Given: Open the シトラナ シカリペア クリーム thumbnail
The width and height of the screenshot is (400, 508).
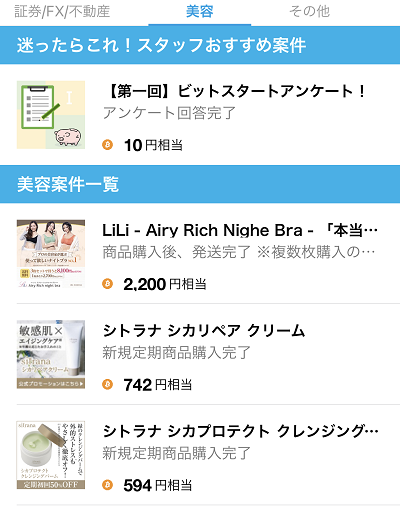Looking at the screenshot, I should [x=51, y=354].
